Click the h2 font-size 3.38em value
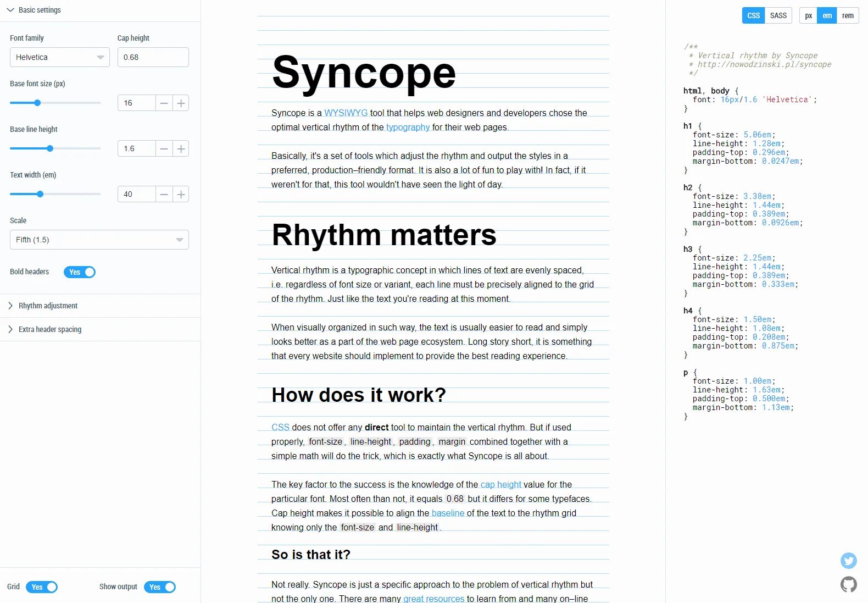 [x=758, y=196]
